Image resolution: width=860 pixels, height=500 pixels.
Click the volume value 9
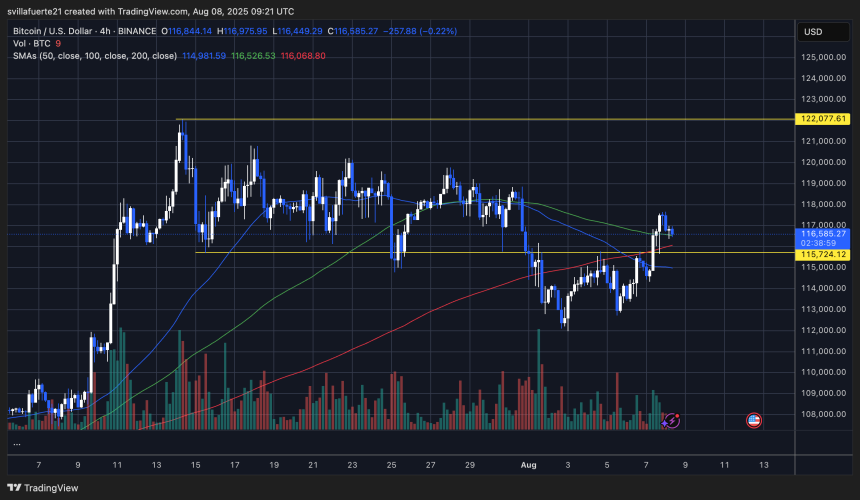click(58, 43)
